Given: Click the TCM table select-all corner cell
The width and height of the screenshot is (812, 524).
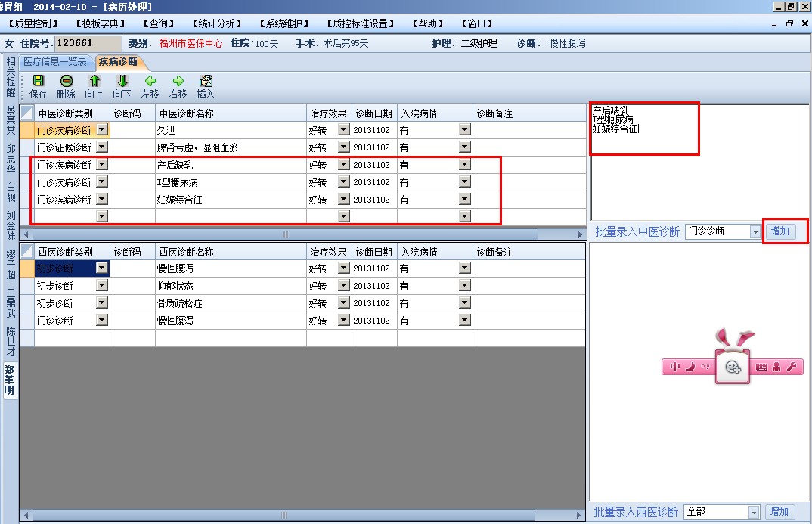Looking at the screenshot, I should [27, 113].
